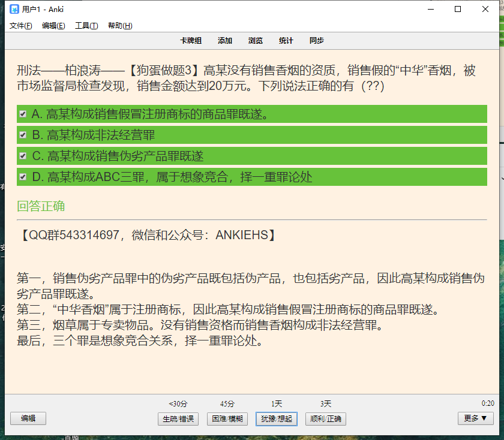Click the 45分 interval label

pyautogui.click(x=227, y=403)
